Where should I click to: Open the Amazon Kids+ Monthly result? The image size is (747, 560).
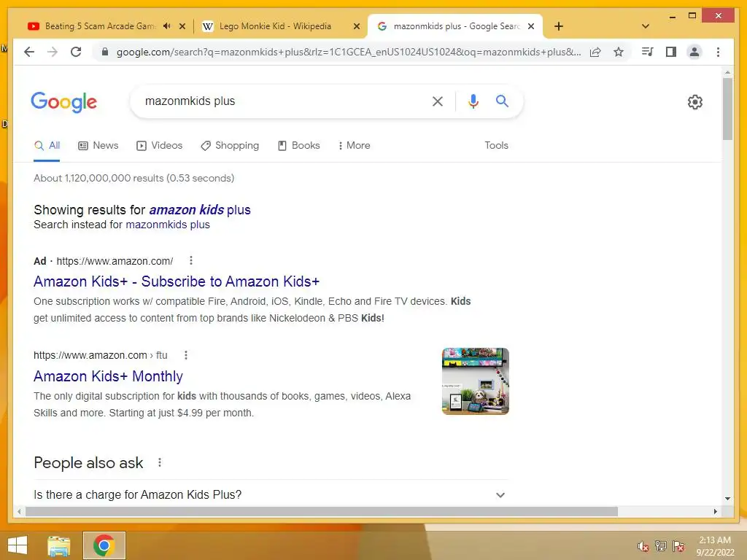(x=108, y=376)
